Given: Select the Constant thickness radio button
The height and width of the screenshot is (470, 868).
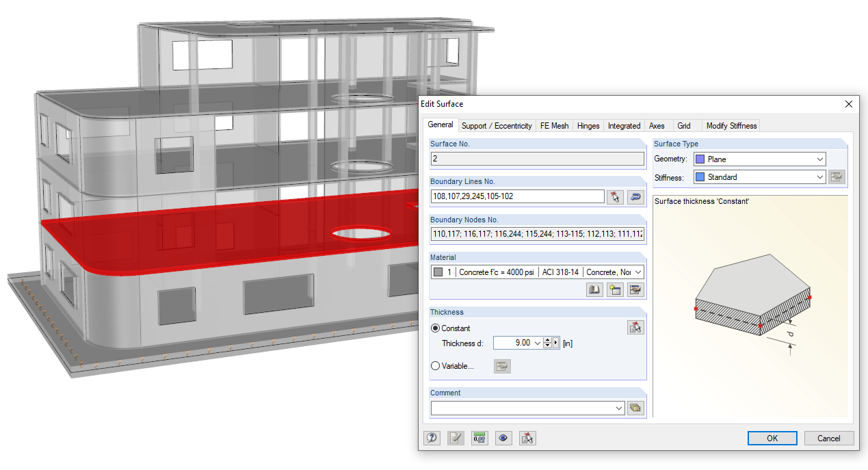Looking at the screenshot, I should click(435, 328).
